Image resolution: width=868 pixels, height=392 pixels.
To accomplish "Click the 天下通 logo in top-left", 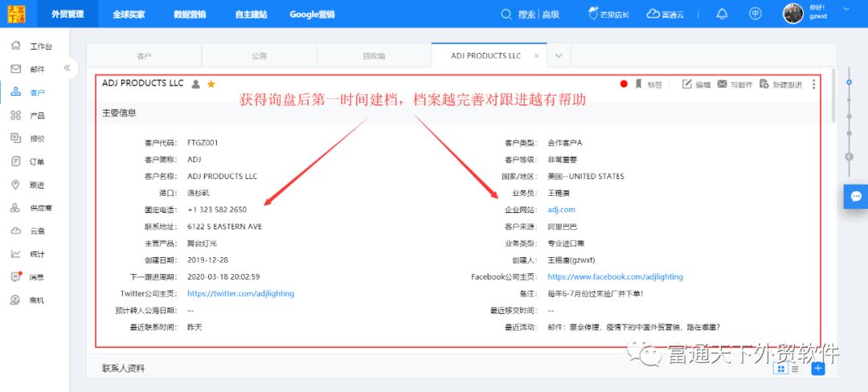I will click(x=17, y=14).
